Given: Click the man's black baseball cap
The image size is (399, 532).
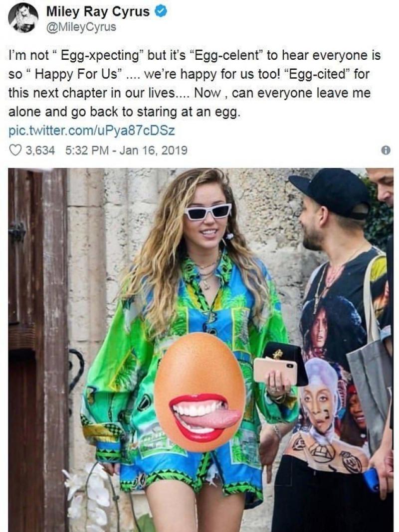Looking at the screenshot, I should 331,192.
